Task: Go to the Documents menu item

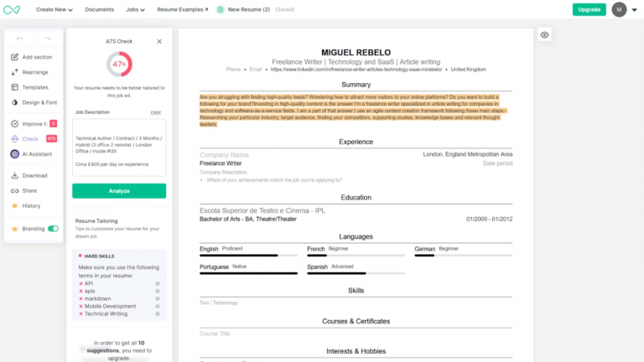Action: 100,9
